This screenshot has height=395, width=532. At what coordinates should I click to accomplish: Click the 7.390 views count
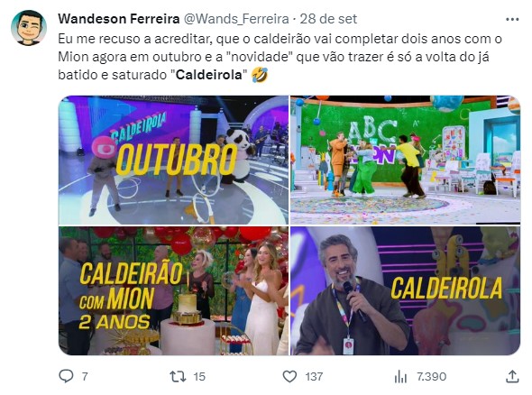[432, 376]
